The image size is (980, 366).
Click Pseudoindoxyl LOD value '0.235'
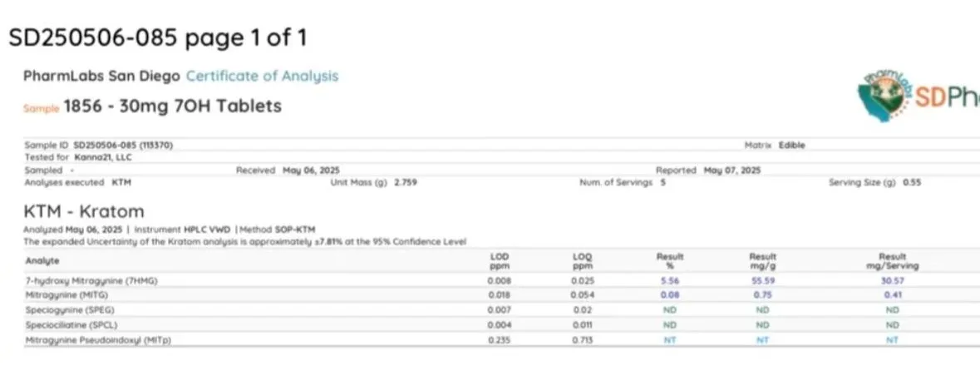coord(500,339)
